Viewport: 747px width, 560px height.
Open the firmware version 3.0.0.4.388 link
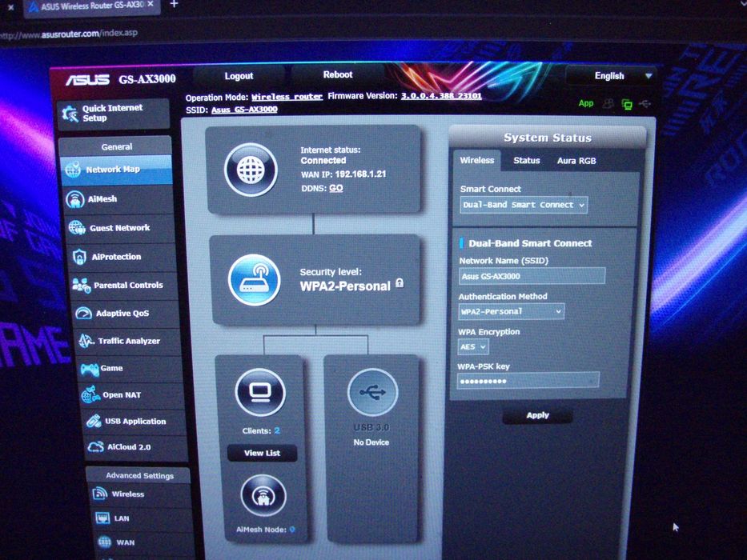[x=441, y=96]
